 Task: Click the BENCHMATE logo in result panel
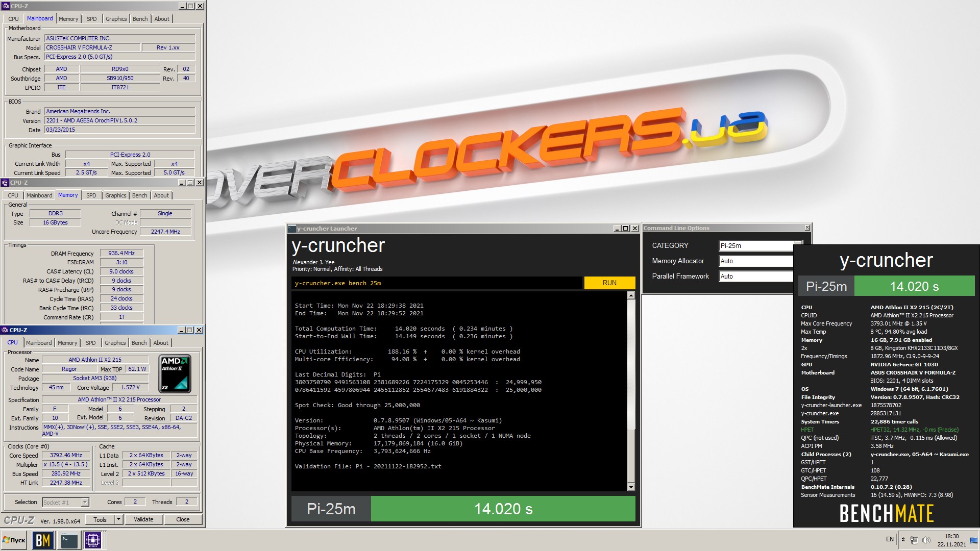click(x=887, y=513)
